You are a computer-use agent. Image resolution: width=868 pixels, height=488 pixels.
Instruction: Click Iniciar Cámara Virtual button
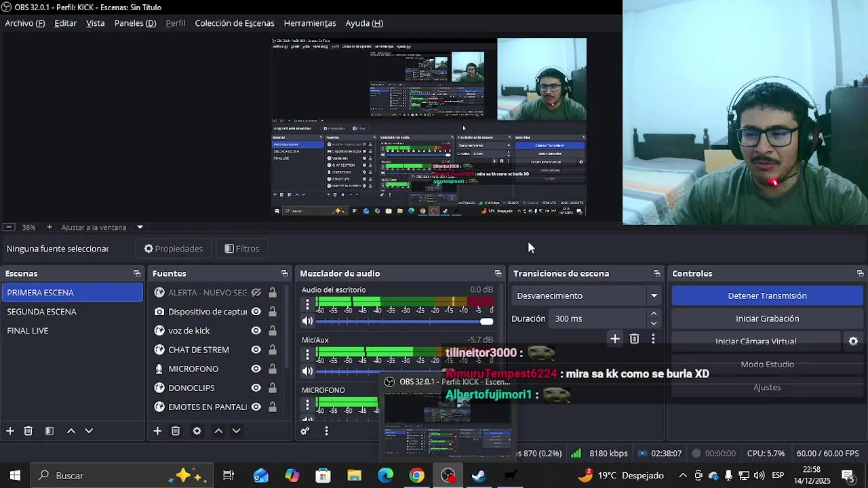coord(756,342)
